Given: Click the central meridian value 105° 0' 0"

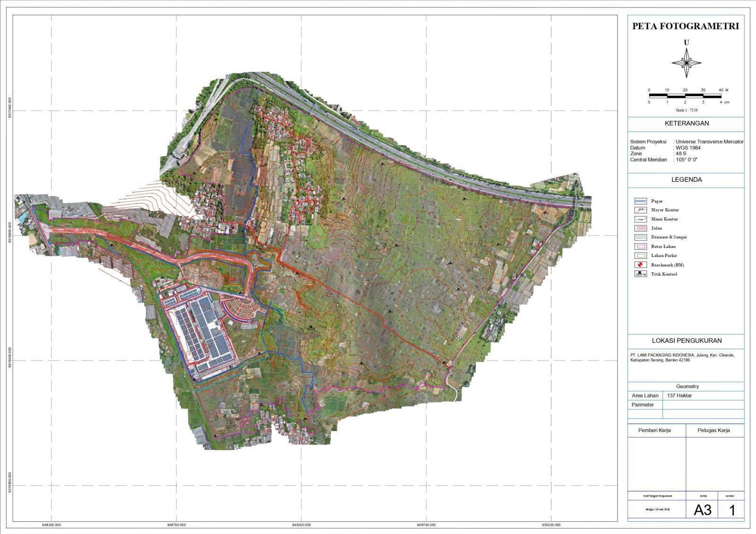Looking at the screenshot, I should pos(687,160).
